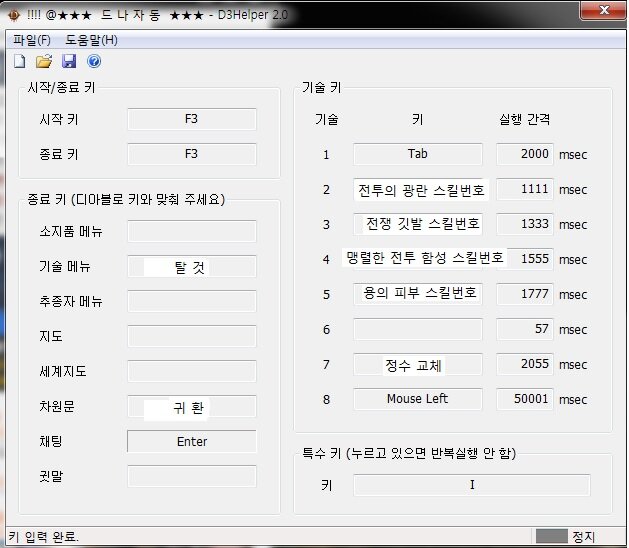The height and width of the screenshot is (548, 629).
Task: Click the 1333 msec interval field
Action: [525, 224]
